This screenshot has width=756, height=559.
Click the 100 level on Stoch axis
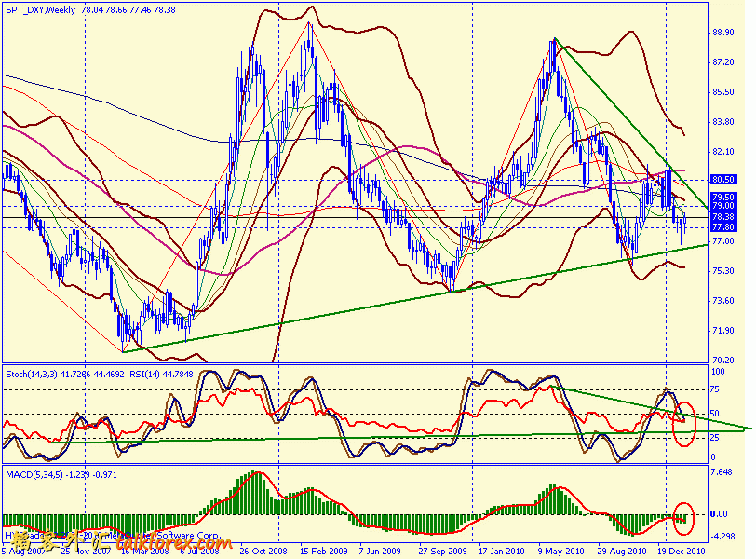click(718, 372)
